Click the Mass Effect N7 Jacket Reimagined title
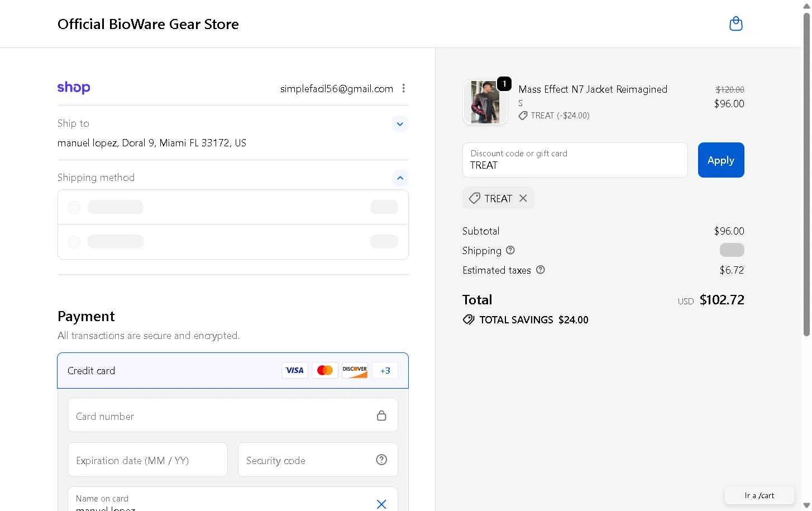 click(x=593, y=89)
